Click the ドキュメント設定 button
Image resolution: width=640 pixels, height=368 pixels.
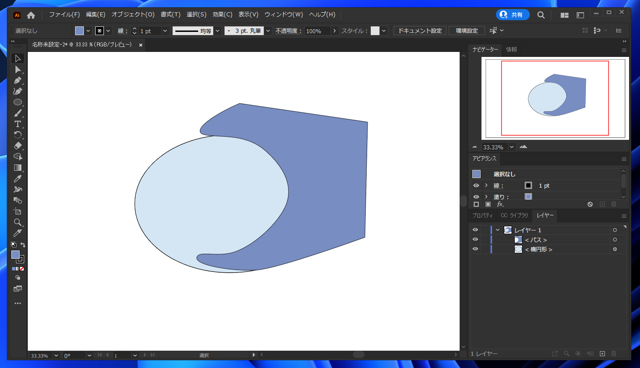coord(420,31)
